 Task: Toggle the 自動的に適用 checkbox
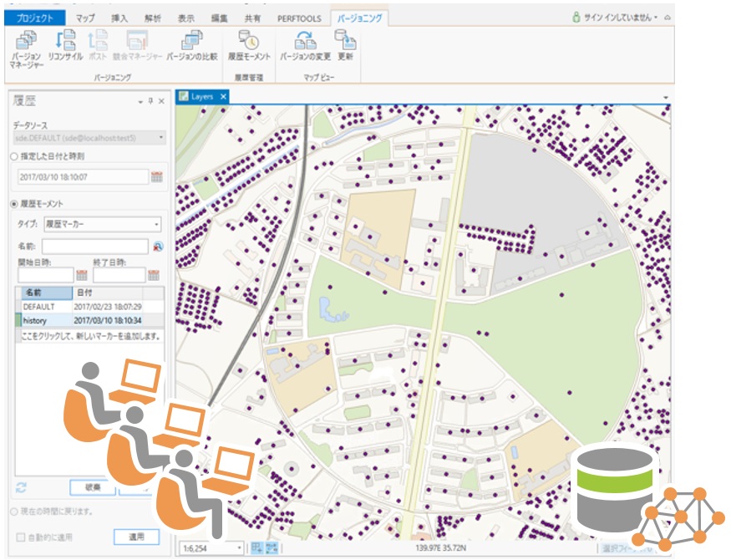[x=21, y=537]
